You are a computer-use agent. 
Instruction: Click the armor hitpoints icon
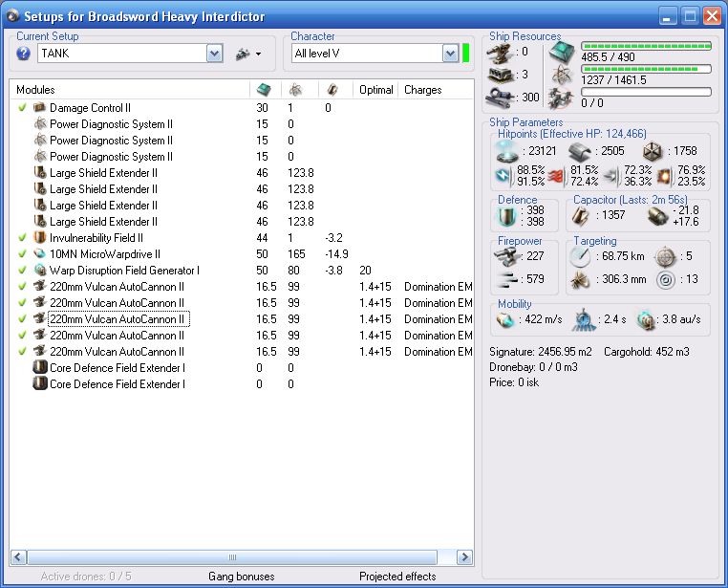577,151
